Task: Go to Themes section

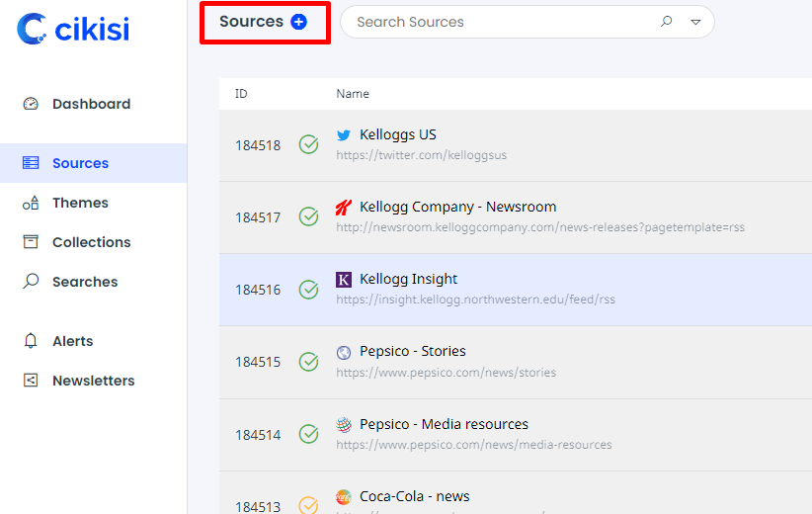Action: [80, 203]
